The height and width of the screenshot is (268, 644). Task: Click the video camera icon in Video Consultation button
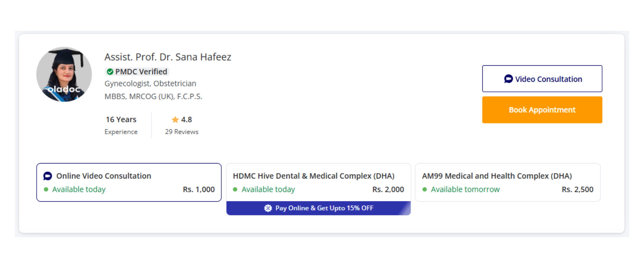tap(508, 79)
